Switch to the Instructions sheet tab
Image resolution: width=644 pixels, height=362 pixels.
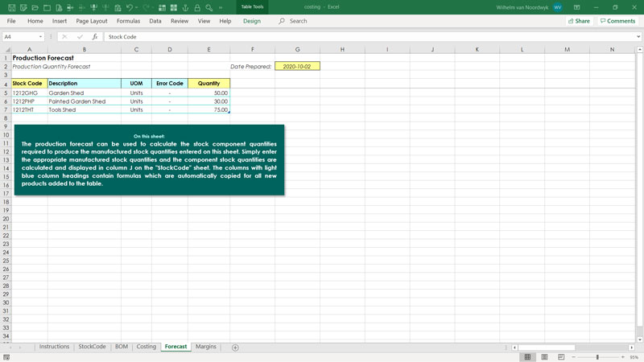click(54, 347)
